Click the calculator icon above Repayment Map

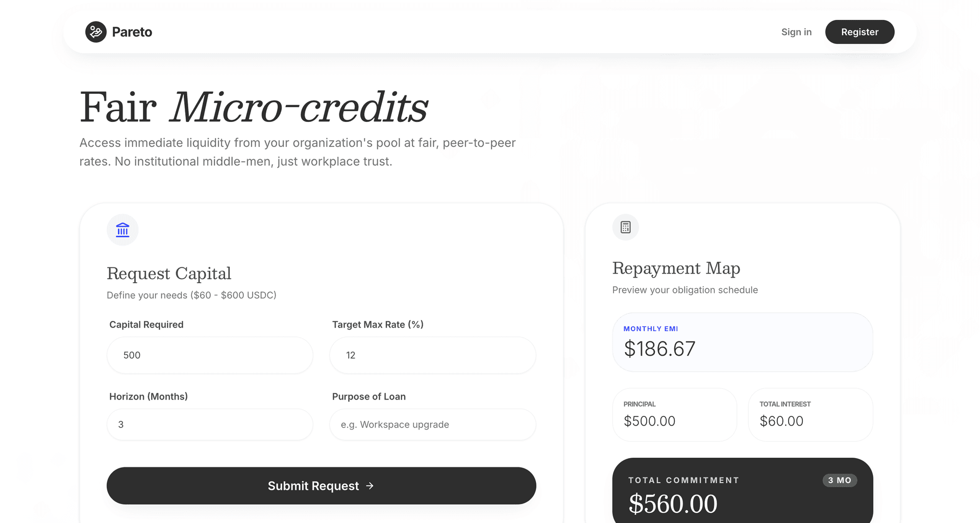[x=625, y=227]
